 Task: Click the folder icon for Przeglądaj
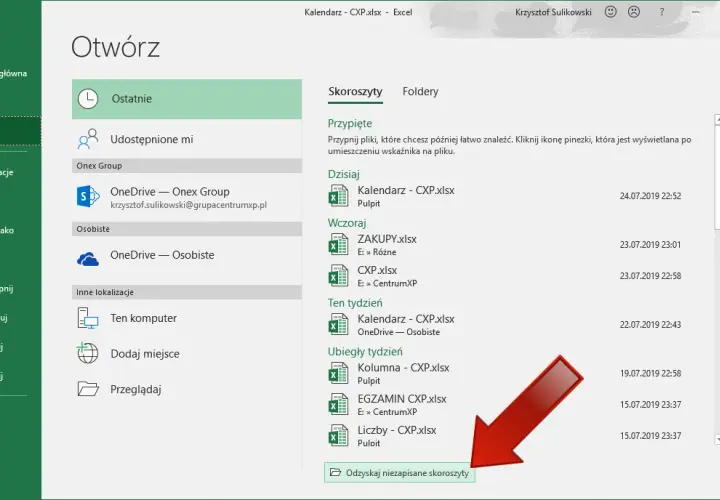point(88,389)
